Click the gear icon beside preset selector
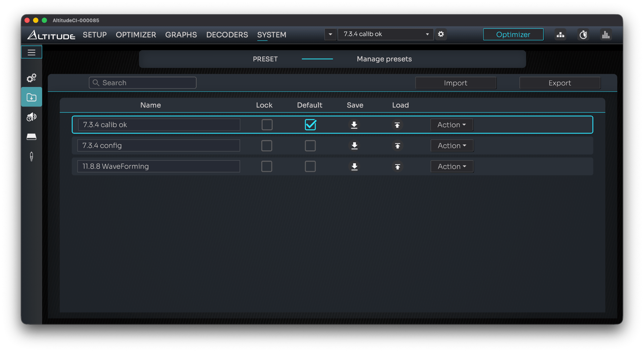The image size is (644, 352). pos(441,34)
